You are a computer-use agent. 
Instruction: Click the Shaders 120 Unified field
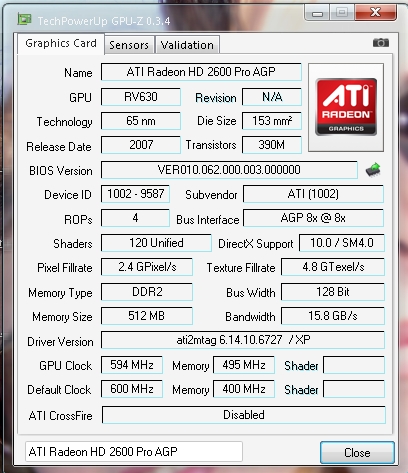pyautogui.click(x=156, y=243)
